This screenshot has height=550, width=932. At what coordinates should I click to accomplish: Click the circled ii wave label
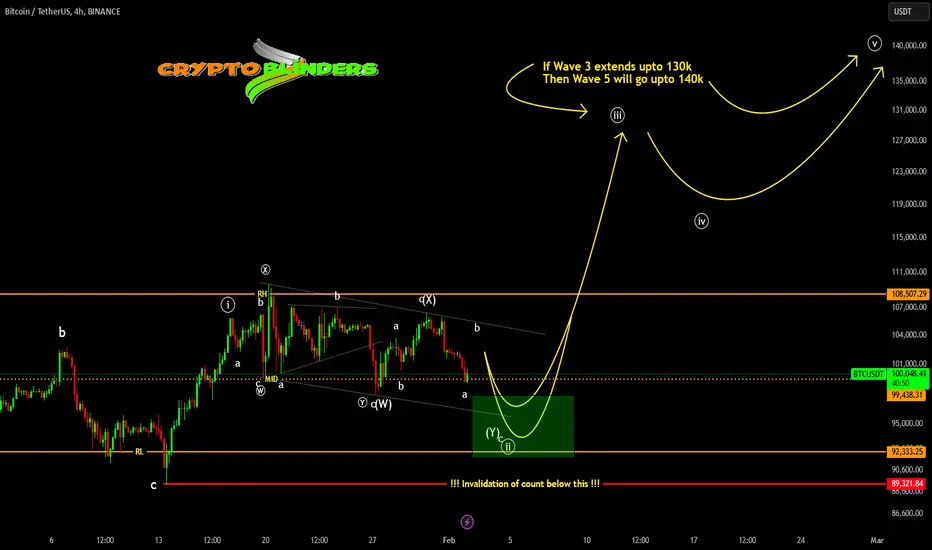[508, 447]
